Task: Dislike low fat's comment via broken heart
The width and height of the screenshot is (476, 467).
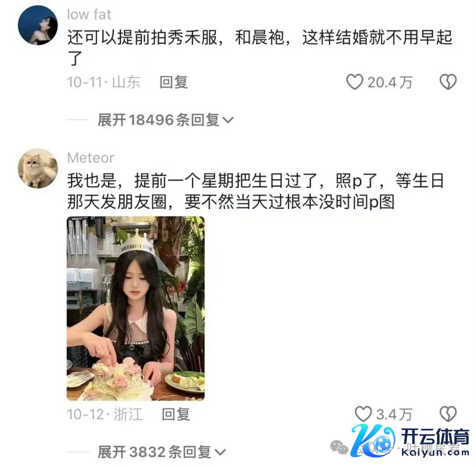Action: tap(448, 82)
